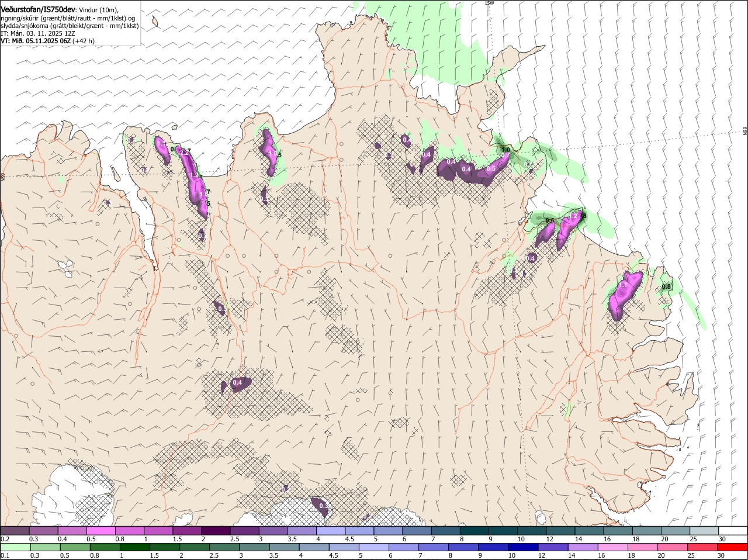This screenshot has height=560, width=748.
Task: Click the 15W longitude label
Action: (489, 3)
